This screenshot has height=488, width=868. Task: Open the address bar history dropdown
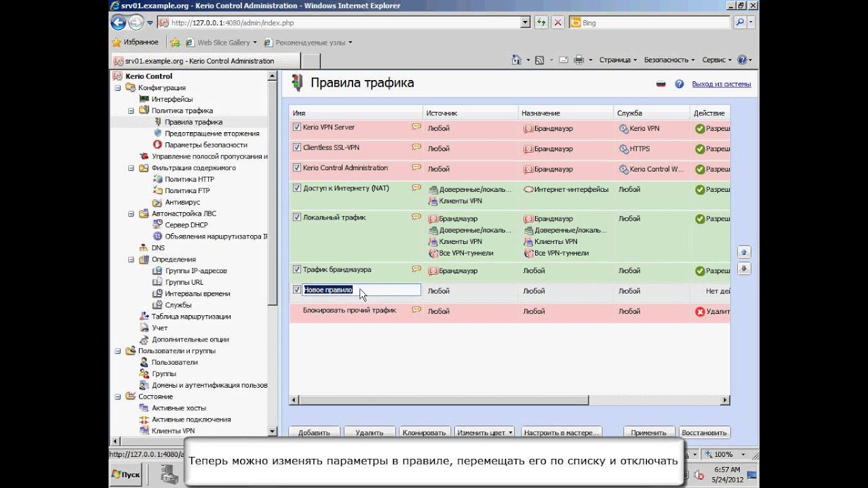526,22
